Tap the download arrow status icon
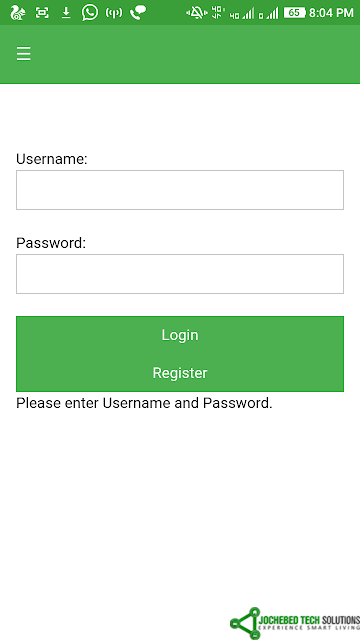 [66, 13]
